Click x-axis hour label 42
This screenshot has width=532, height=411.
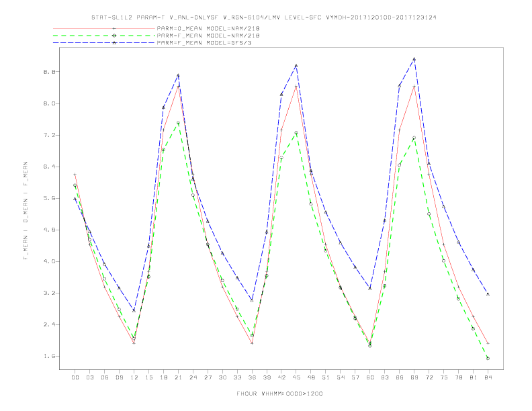click(281, 377)
